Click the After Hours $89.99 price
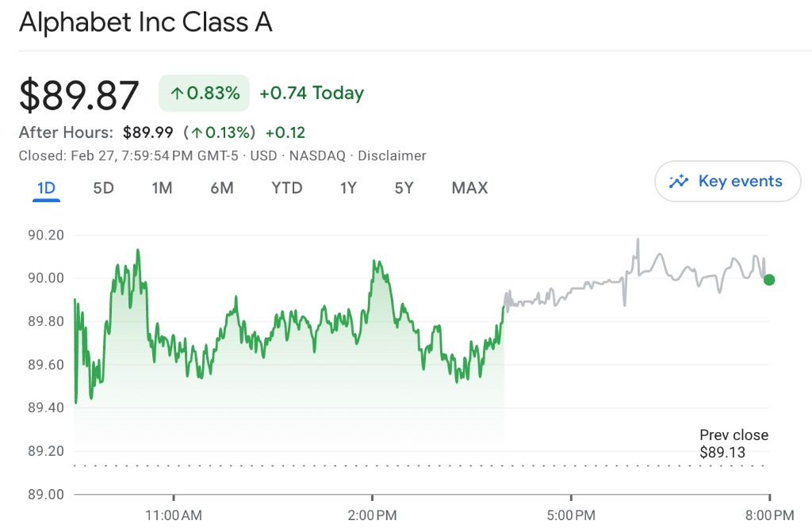 (147, 132)
